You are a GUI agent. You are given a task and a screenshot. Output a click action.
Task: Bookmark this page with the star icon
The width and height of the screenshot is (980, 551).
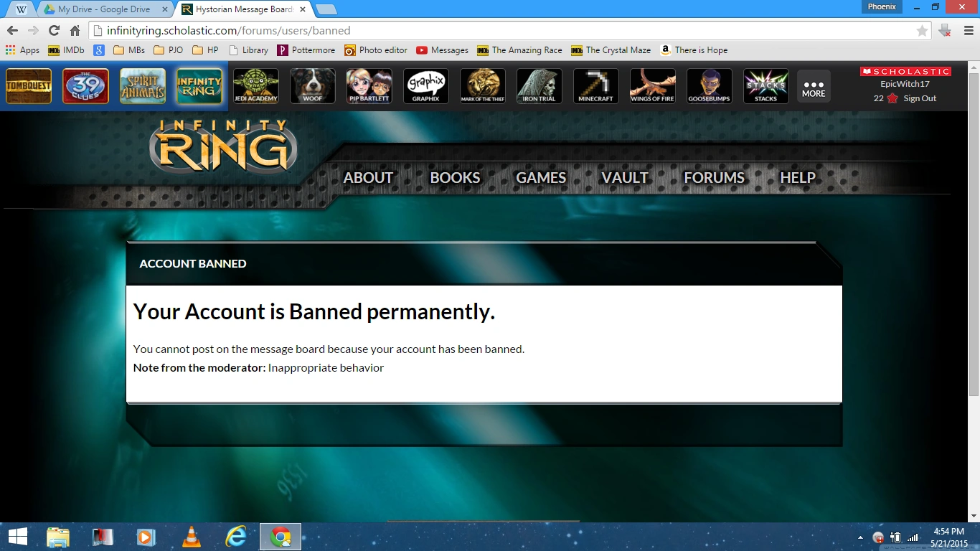(922, 31)
